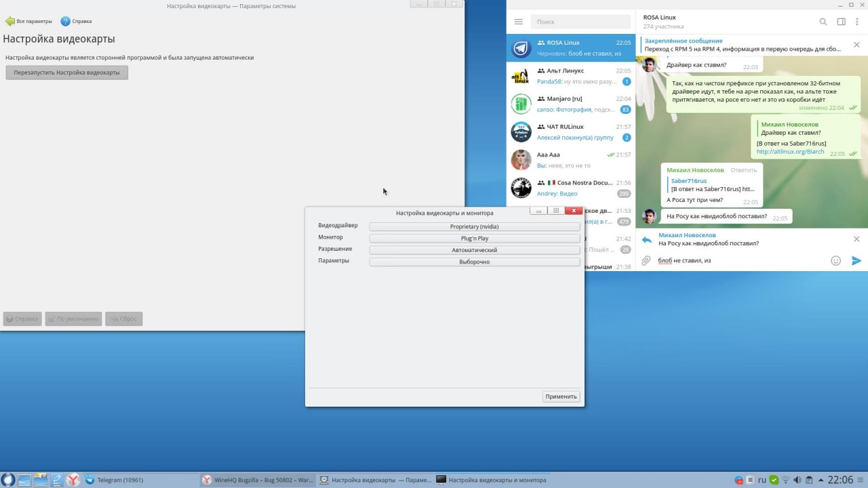Open the Manjaro [ru] chat
Viewport: 868px width, 488px height.
[571, 104]
